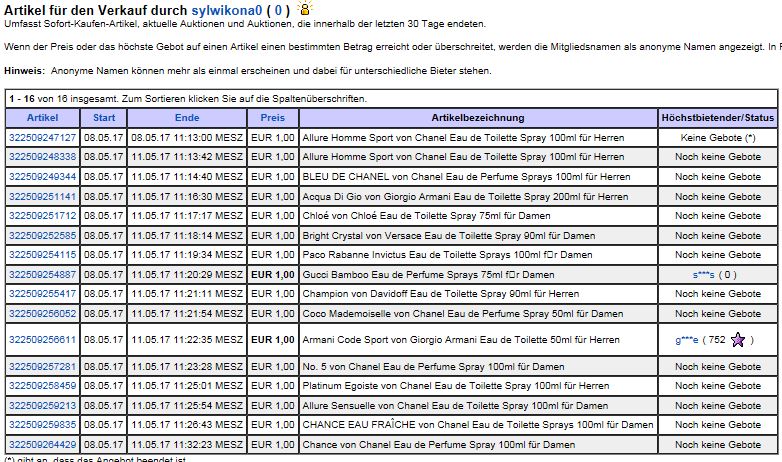Sort table by Ende column header
The image size is (782, 462).
pos(187,118)
